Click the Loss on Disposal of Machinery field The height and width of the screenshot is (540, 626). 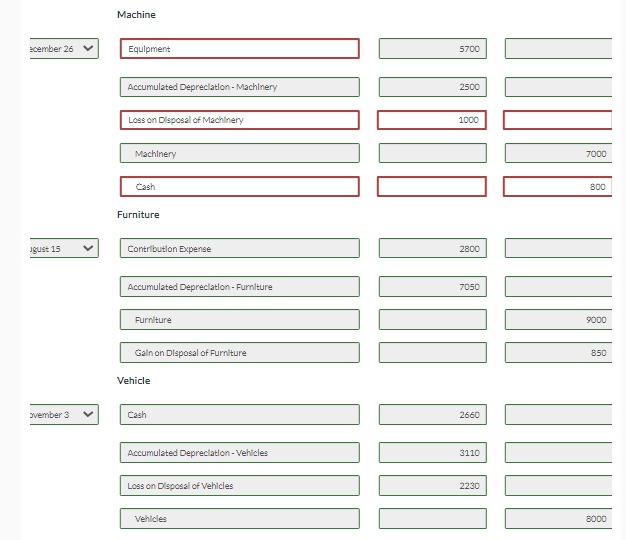pos(240,120)
